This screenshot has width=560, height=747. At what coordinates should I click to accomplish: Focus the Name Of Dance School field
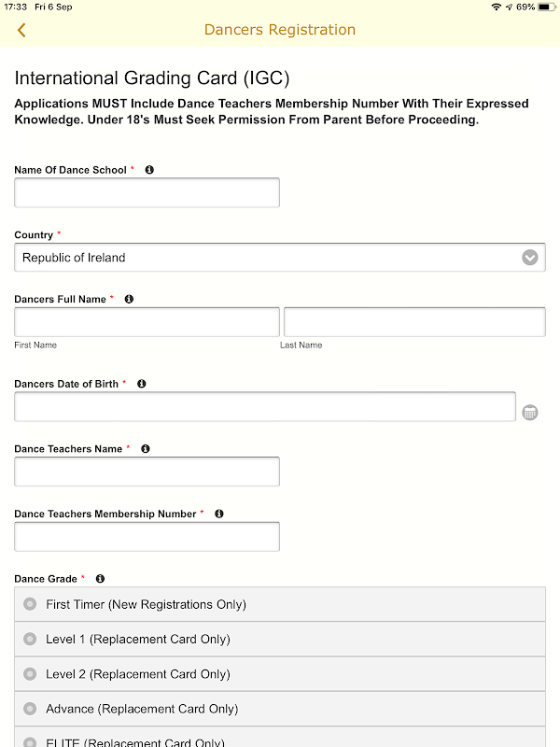tap(147, 192)
